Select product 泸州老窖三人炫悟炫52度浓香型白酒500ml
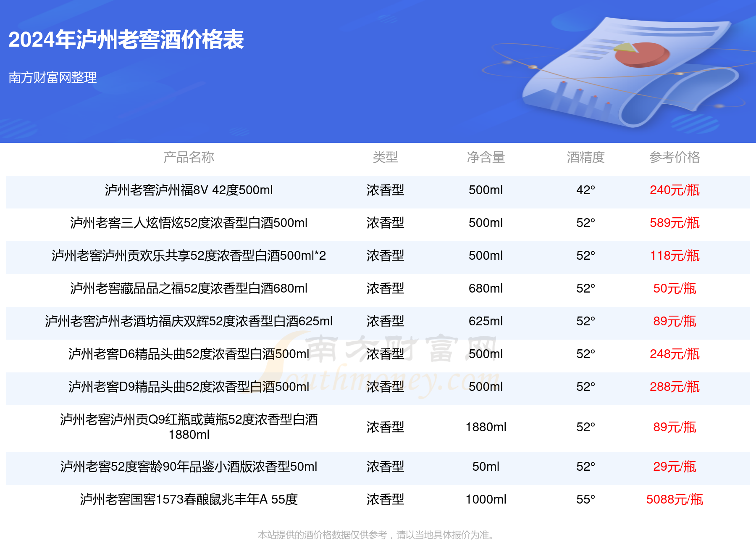756x554 pixels. pyautogui.click(x=189, y=223)
